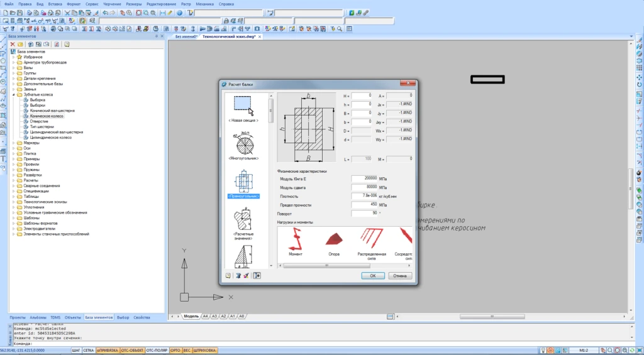
Task: Expand the 'Сварные соединения' tree folder
Action: tap(13, 186)
